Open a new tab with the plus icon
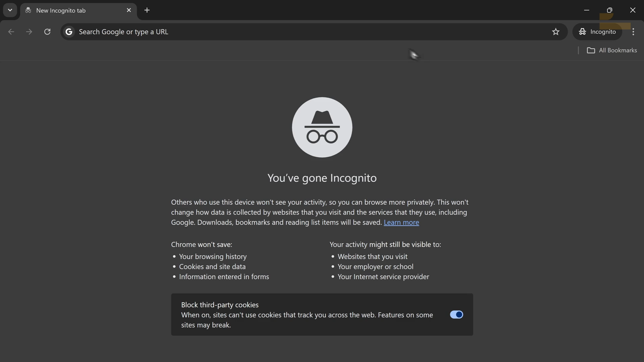Screen dimensions: 644x362 147,10
